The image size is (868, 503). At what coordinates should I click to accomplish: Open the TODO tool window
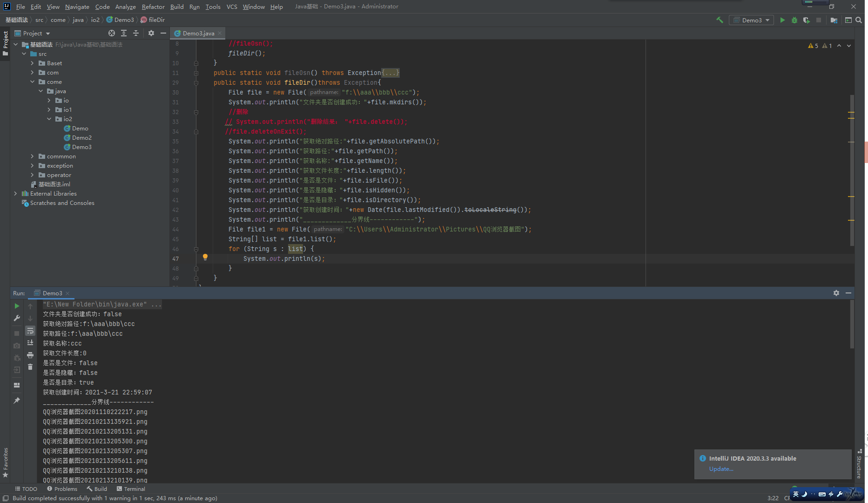(26, 489)
